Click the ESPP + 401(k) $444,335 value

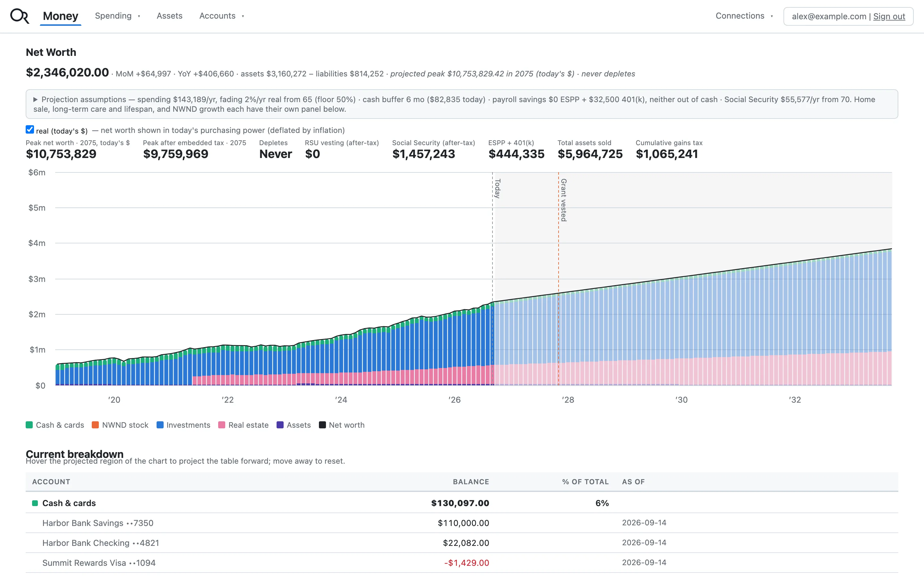pyautogui.click(x=516, y=154)
